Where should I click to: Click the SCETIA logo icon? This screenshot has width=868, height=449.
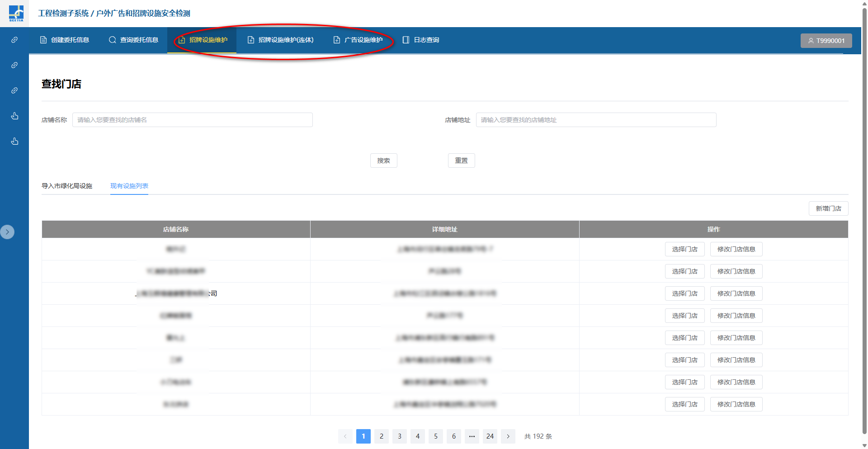[x=16, y=13]
